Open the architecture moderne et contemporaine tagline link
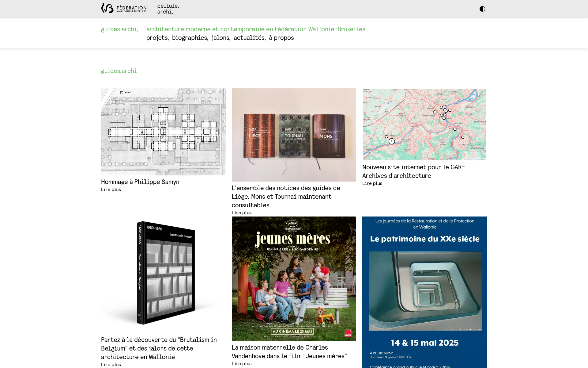The height and width of the screenshot is (368, 588). coord(256,29)
